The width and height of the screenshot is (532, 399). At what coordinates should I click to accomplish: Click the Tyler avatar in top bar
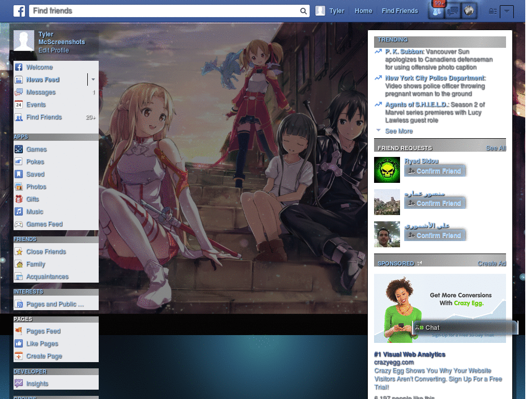[x=320, y=11]
